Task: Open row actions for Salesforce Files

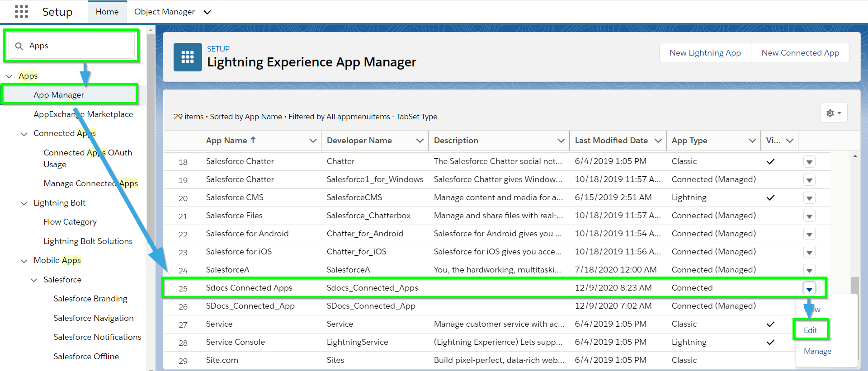Action: 809,216
